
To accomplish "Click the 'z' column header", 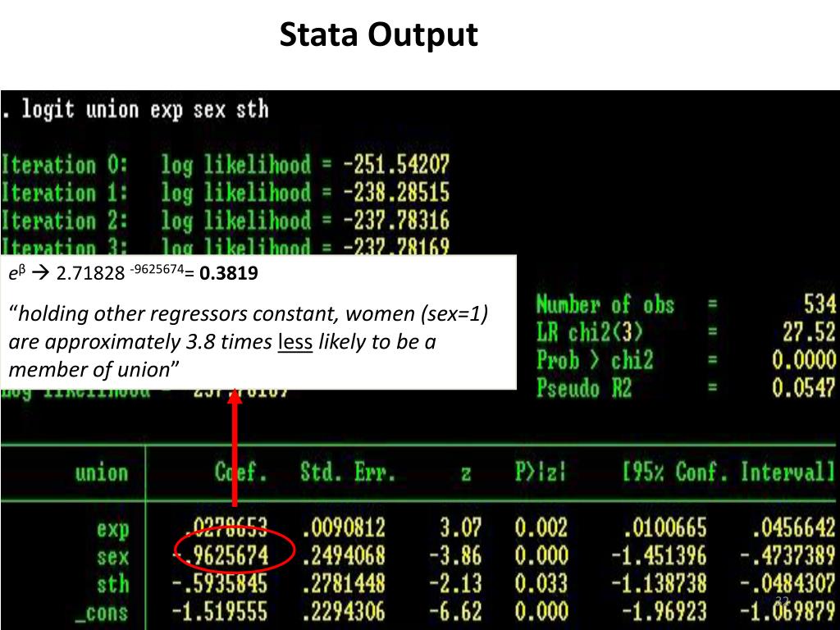I will [466, 474].
